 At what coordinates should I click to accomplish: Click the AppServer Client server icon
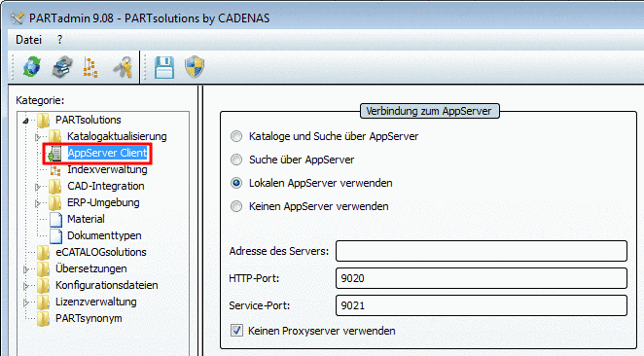[x=54, y=154]
